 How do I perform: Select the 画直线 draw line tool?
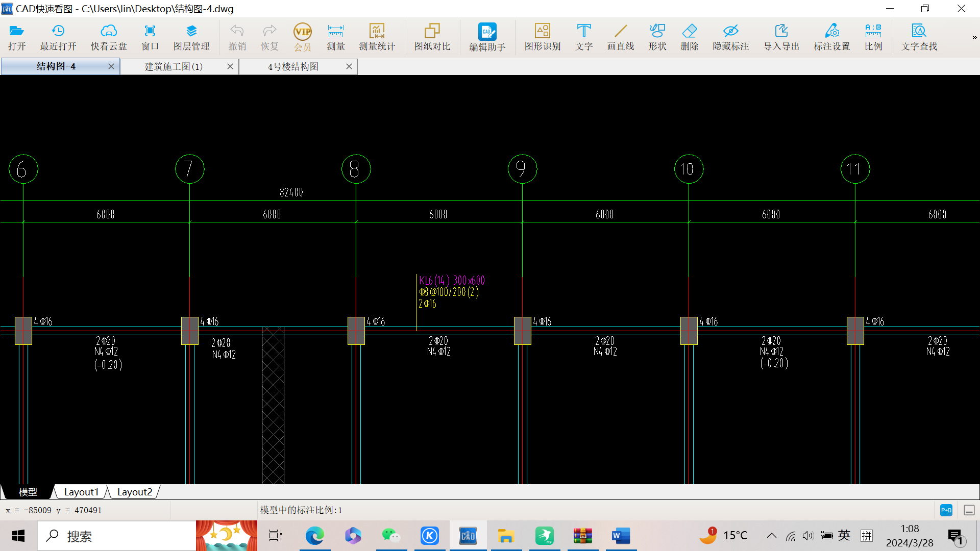coord(621,37)
